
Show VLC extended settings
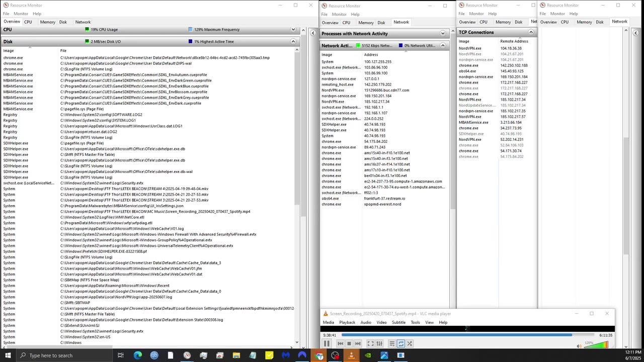[379, 343]
